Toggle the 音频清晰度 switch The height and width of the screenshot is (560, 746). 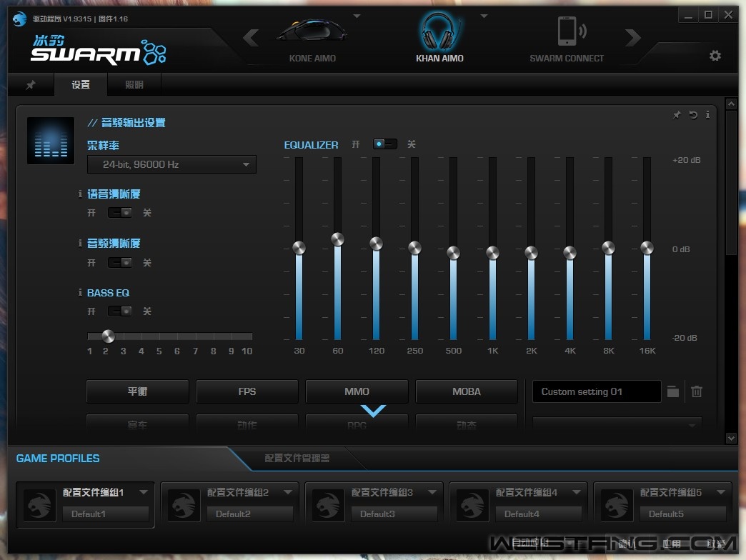click(x=119, y=262)
